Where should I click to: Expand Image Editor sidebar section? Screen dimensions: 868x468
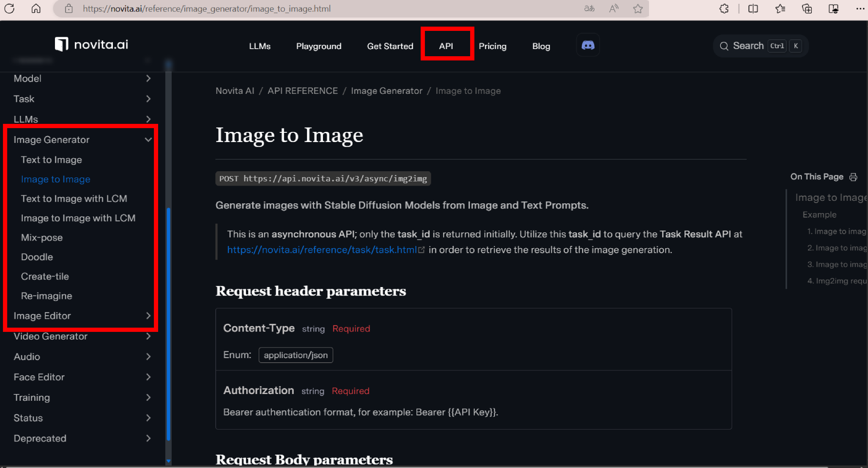[x=148, y=316]
